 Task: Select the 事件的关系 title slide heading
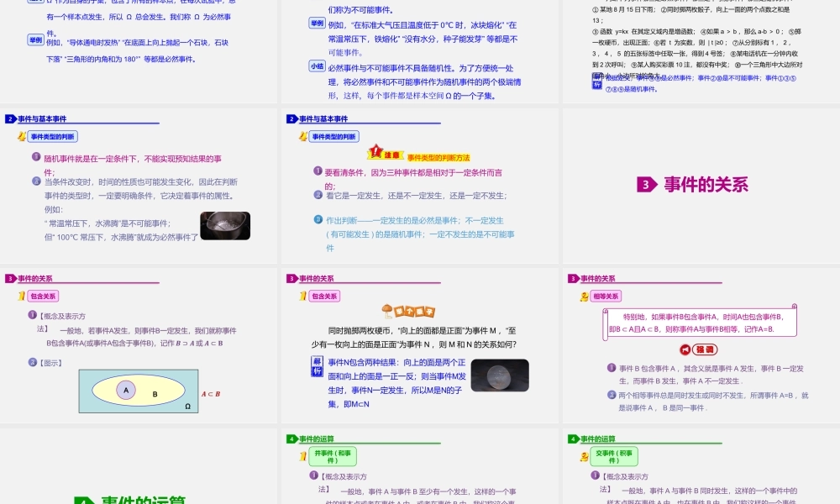pyautogui.click(x=706, y=183)
